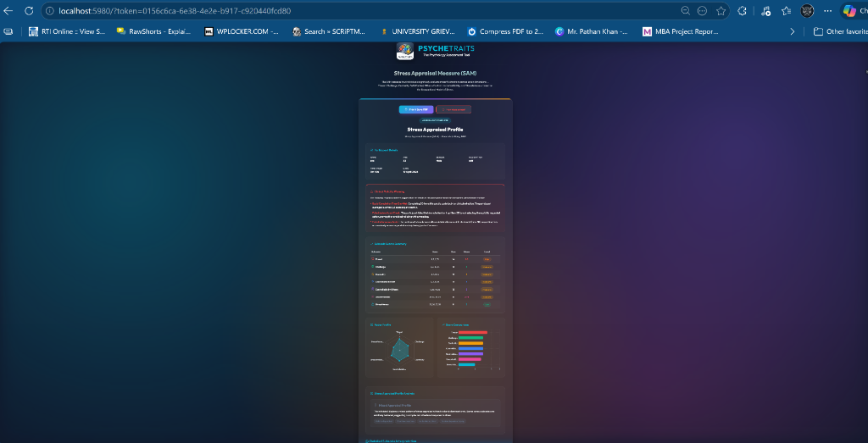Click the green level badge in last row

pos(487,304)
